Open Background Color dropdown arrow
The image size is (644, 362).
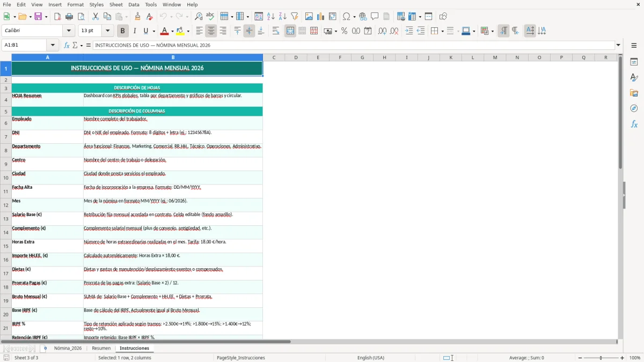pyautogui.click(x=188, y=31)
